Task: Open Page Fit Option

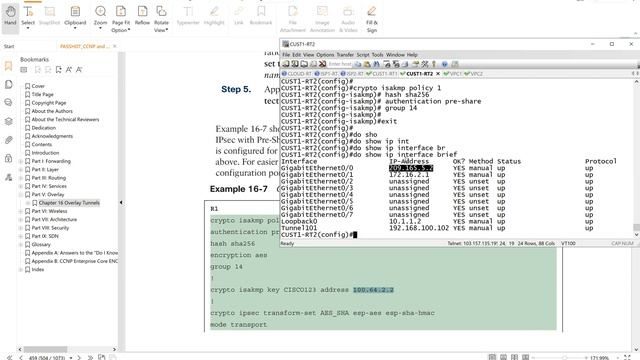Action: click(121, 18)
